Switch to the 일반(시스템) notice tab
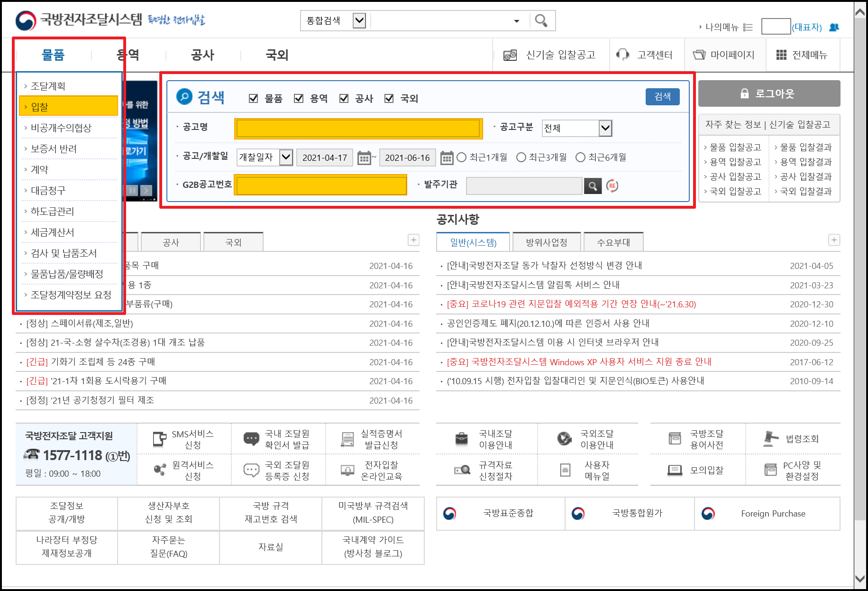 (x=473, y=242)
